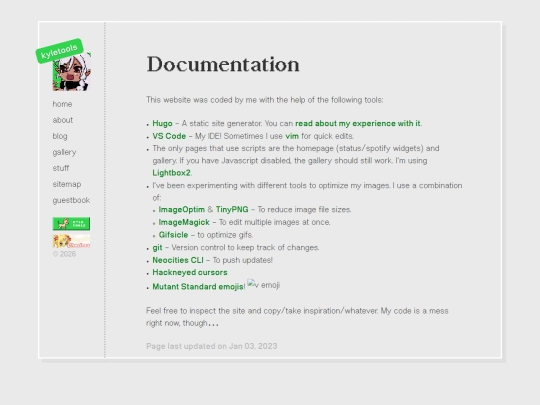Click the kyletools green logo badge

click(59, 51)
